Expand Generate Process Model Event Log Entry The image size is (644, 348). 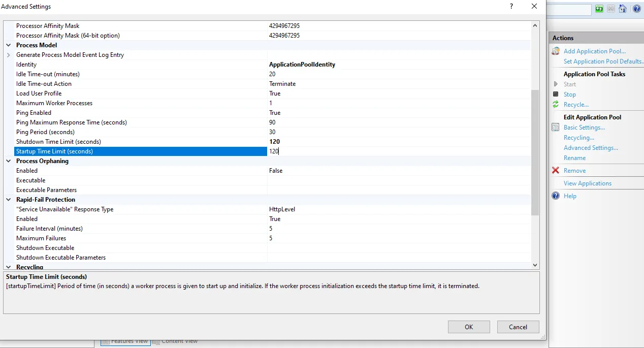click(9, 55)
